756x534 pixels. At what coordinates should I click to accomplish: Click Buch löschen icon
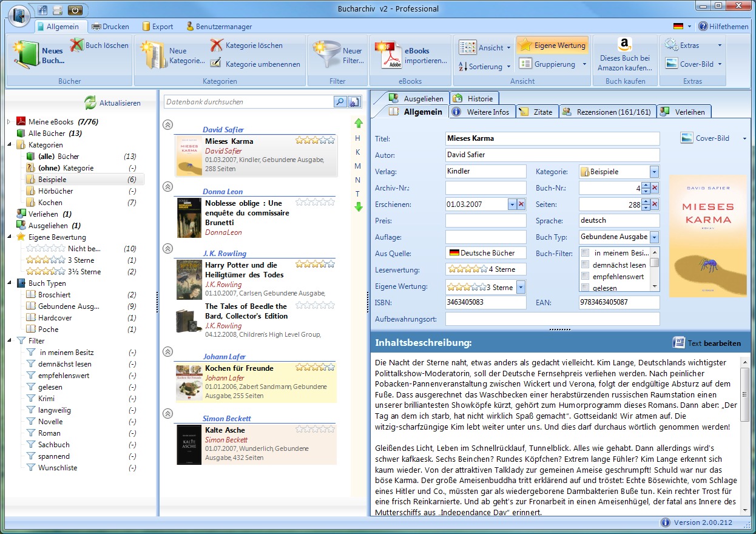tap(76, 45)
